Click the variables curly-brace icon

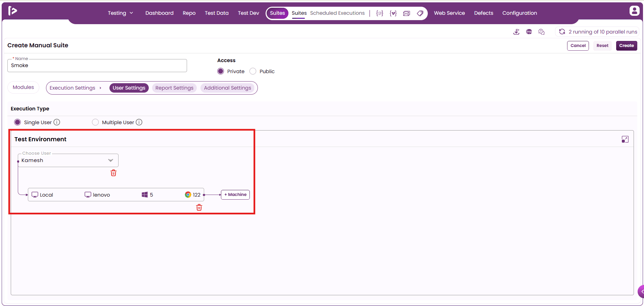[393, 13]
